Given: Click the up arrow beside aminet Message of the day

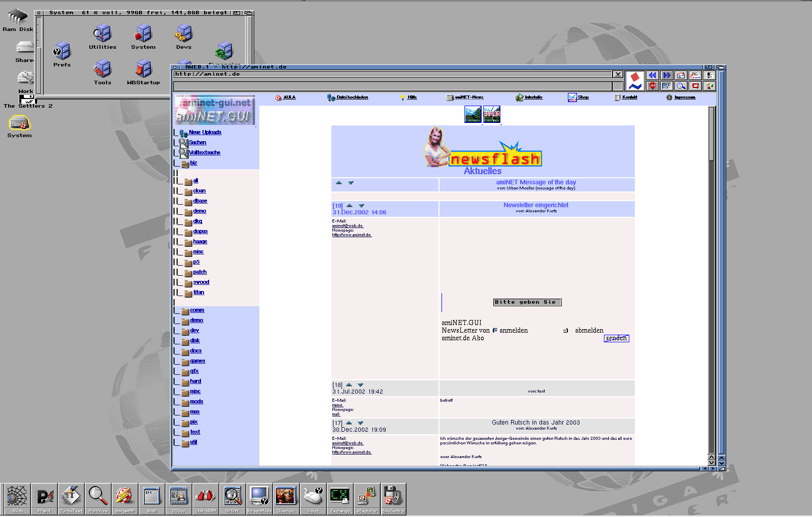Looking at the screenshot, I should pyautogui.click(x=340, y=183).
